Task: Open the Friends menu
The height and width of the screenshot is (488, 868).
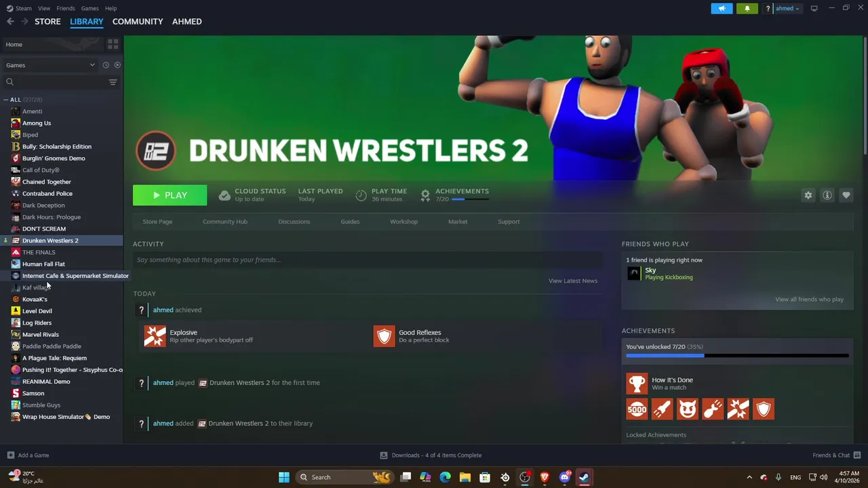Action: coord(66,8)
